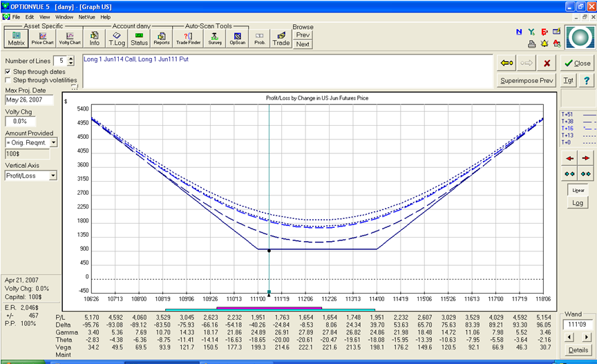The width and height of the screenshot is (597, 364).
Task: Enable Step through volatilities checkbox
Action: [8, 80]
